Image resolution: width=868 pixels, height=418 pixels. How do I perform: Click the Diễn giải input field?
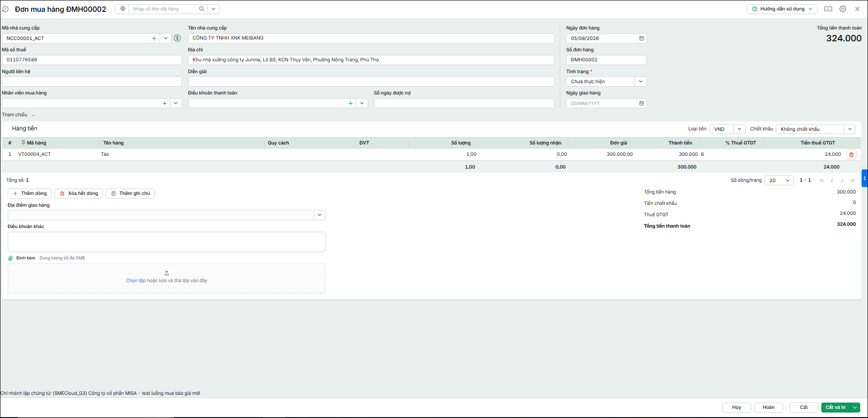pyautogui.click(x=371, y=82)
